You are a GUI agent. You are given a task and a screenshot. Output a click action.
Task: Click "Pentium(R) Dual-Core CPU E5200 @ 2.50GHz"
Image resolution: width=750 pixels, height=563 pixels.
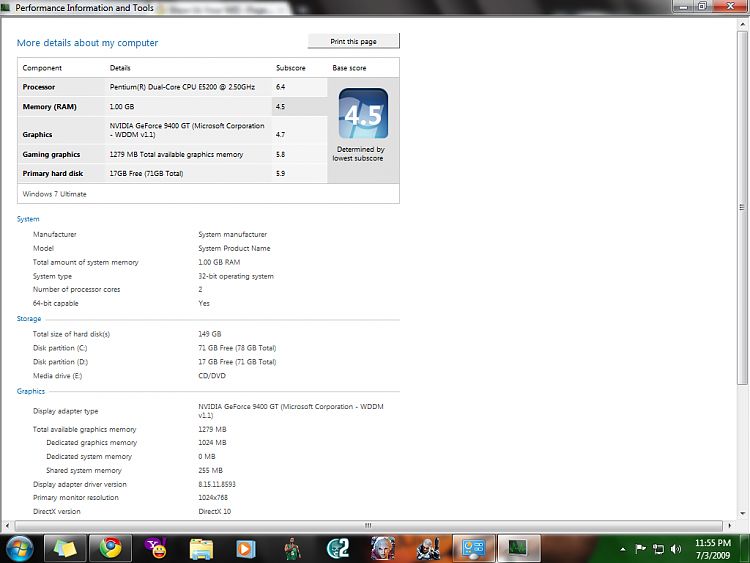182,87
